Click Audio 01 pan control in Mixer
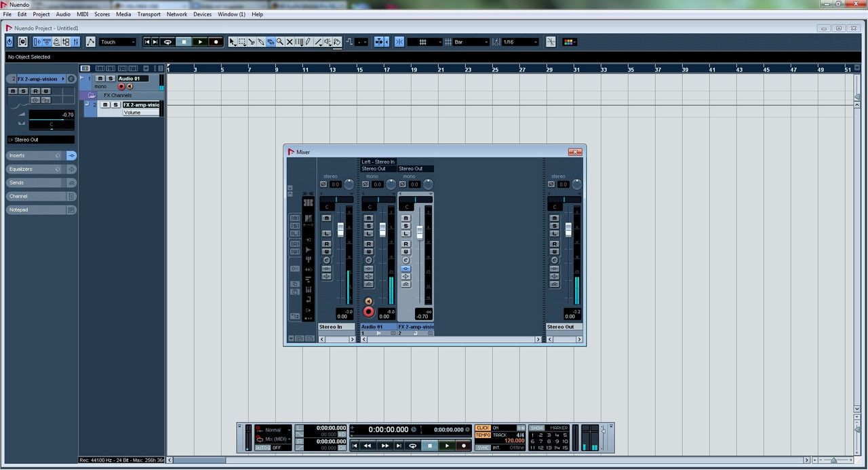 [x=378, y=199]
